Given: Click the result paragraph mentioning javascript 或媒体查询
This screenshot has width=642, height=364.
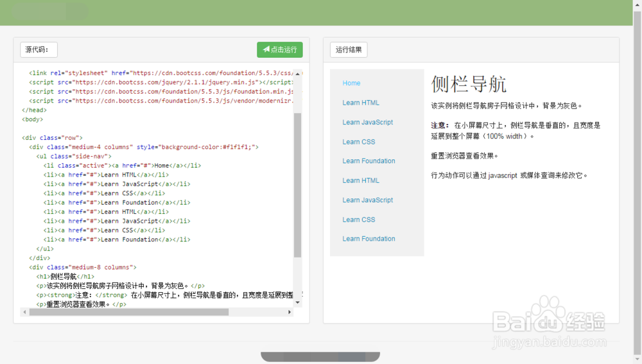Looking at the screenshot, I should (509, 176).
